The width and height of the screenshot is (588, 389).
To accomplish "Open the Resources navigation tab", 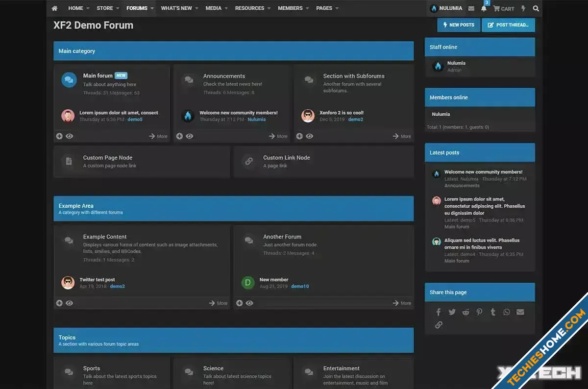I will (249, 8).
